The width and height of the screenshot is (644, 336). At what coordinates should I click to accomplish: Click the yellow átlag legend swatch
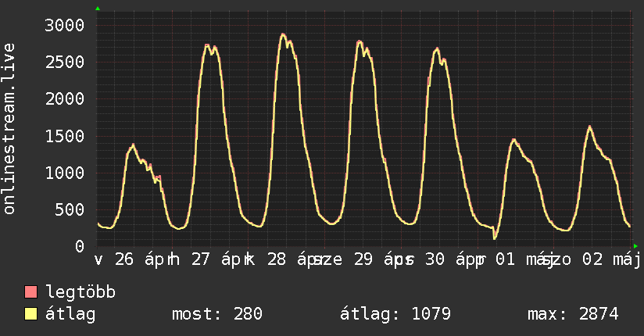point(30,314)
